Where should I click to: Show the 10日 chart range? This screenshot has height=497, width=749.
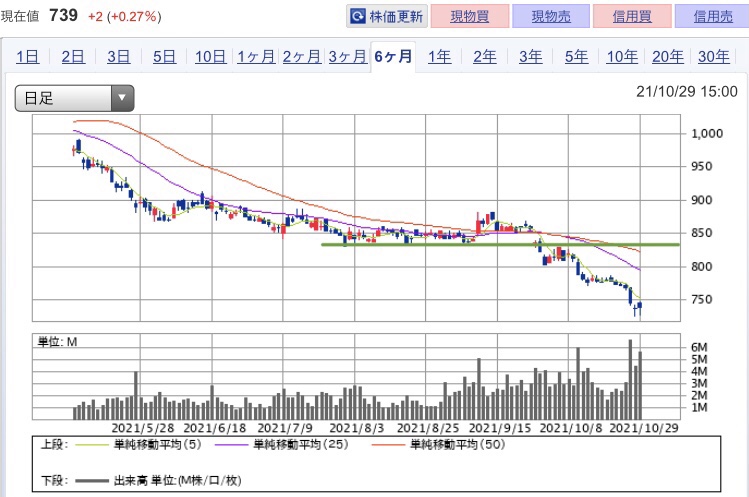coord(210,57)
